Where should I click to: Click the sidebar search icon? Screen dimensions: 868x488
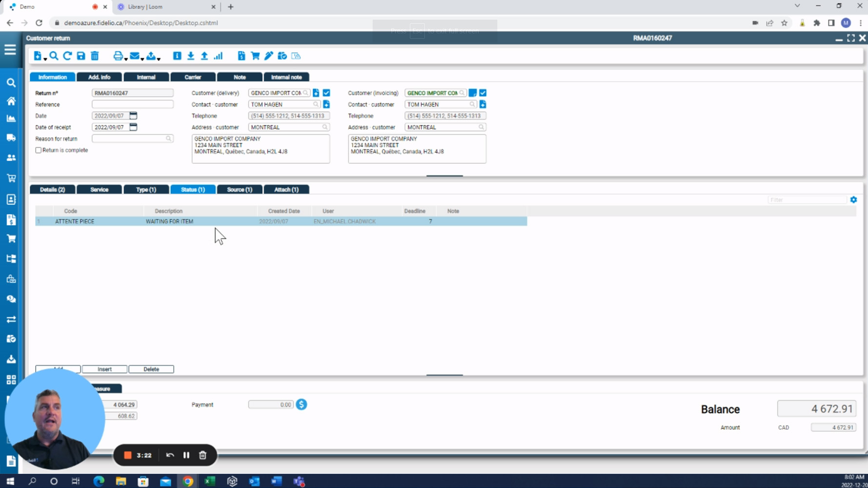[x=11, y=83]
